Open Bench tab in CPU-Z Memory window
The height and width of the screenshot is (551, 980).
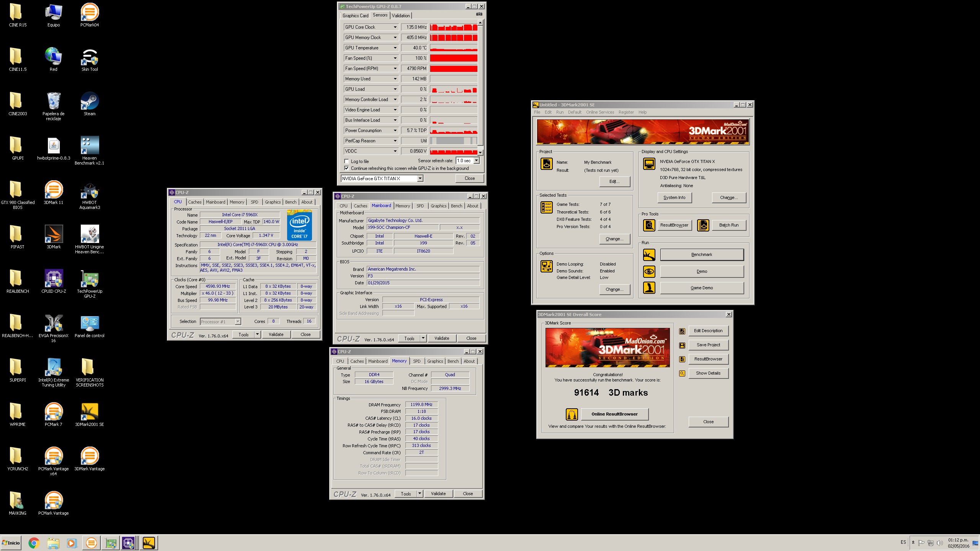[453, 361]
